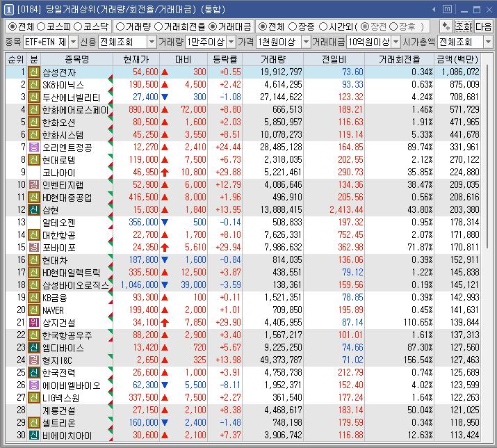This screenshot has height=448, width=497.
Task: Click the 신 badge beside NAVER
Action: click(x=34, y=310)
